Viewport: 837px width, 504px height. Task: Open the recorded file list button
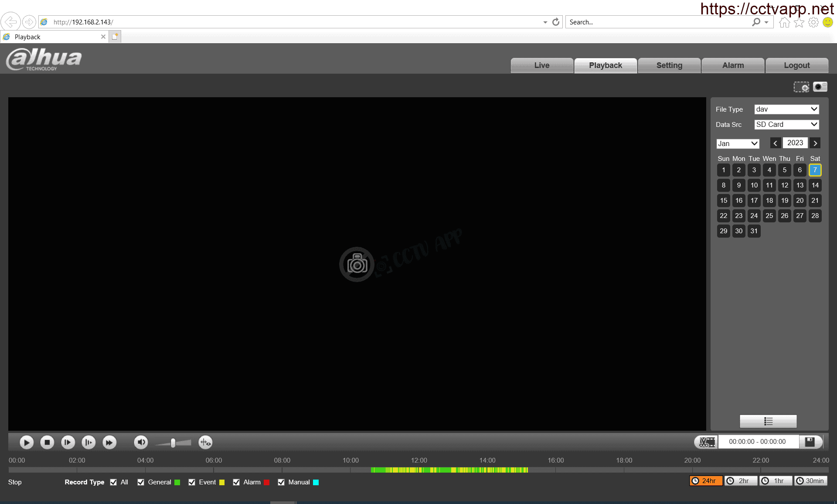click(x=768, y=421)
